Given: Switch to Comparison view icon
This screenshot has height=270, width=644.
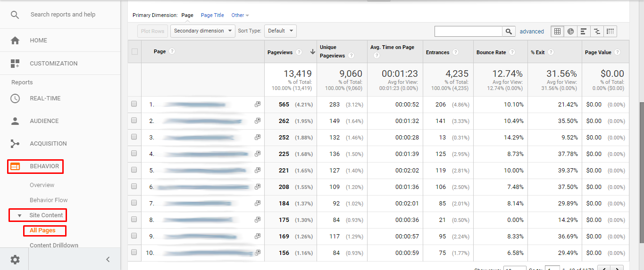Looking at the screenshot, I should click(597, 31).
